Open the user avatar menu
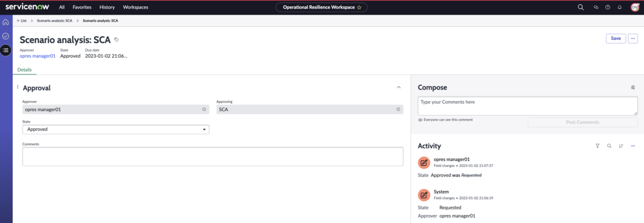The width and height of the screenshot is (644, 223). point(635,7)
